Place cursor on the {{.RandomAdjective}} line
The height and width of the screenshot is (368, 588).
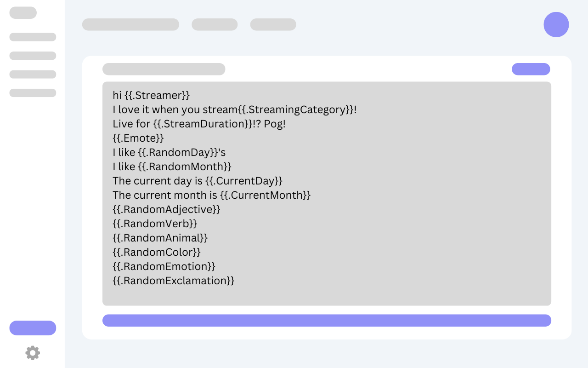pos(166,209)
